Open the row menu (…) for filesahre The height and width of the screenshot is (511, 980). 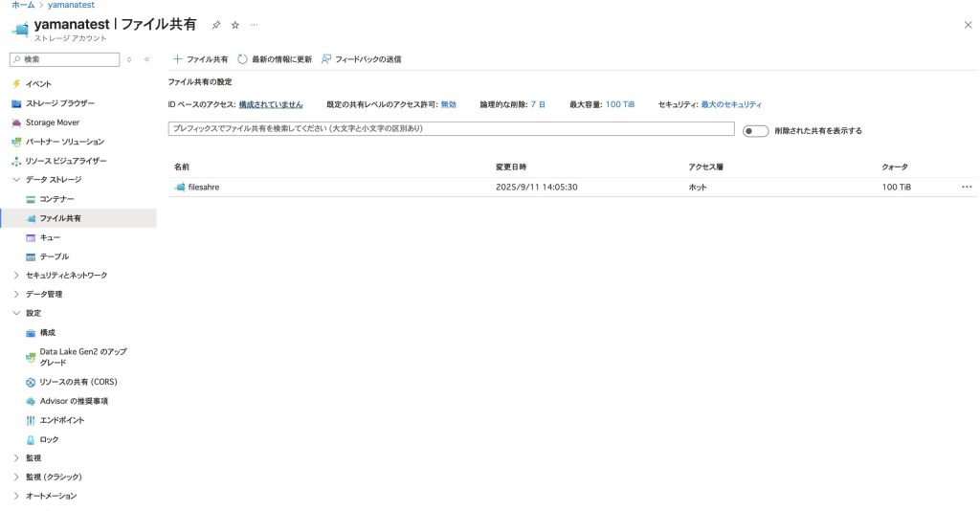pyautogui.click(x=967, y=188)
